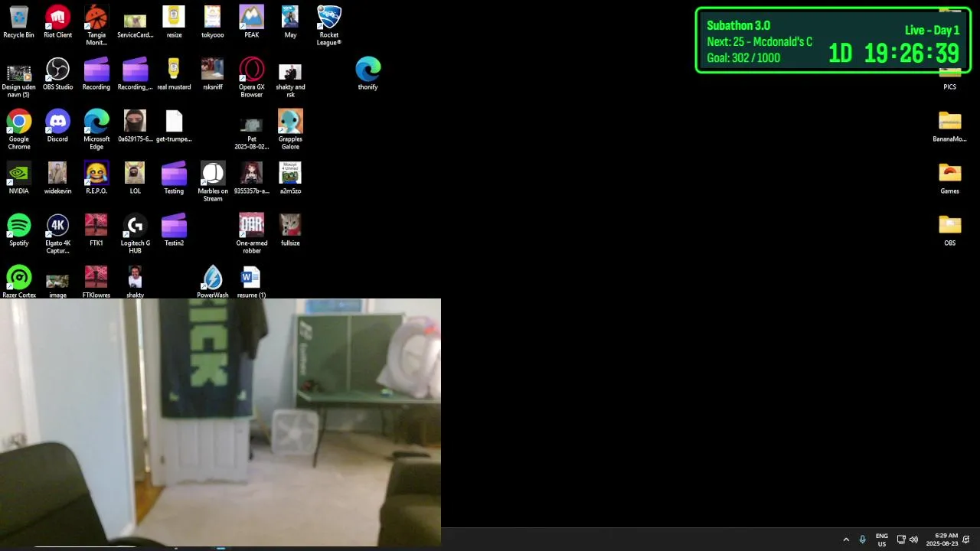Select the resize file on desktop
The width and height of the screenshot is (980, 551).
[x=174, y=22]
